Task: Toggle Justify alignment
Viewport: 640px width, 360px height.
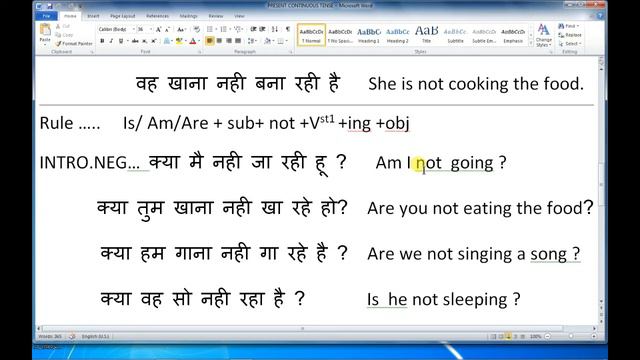Action: pyautogui.click(x=238, y=41)
